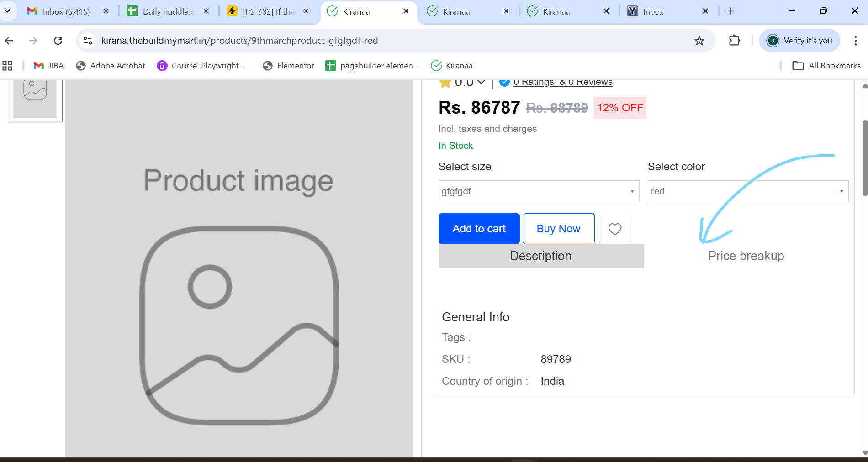Image resolution: width=868 pixels, height=462 pixels.
Task: Open Chrome three-dot menu
Action: 856,41
